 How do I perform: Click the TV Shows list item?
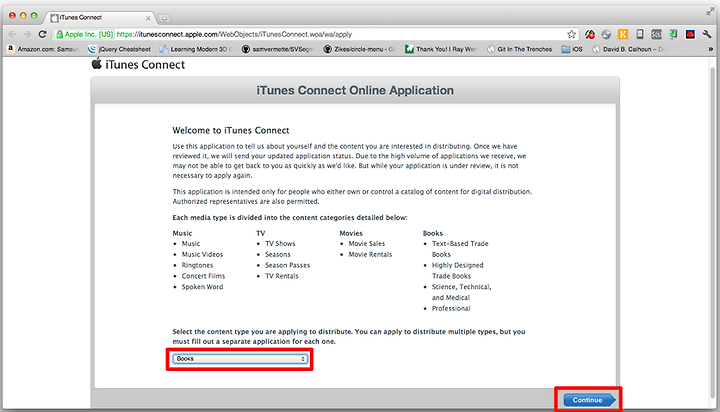[x=280, y=243]
